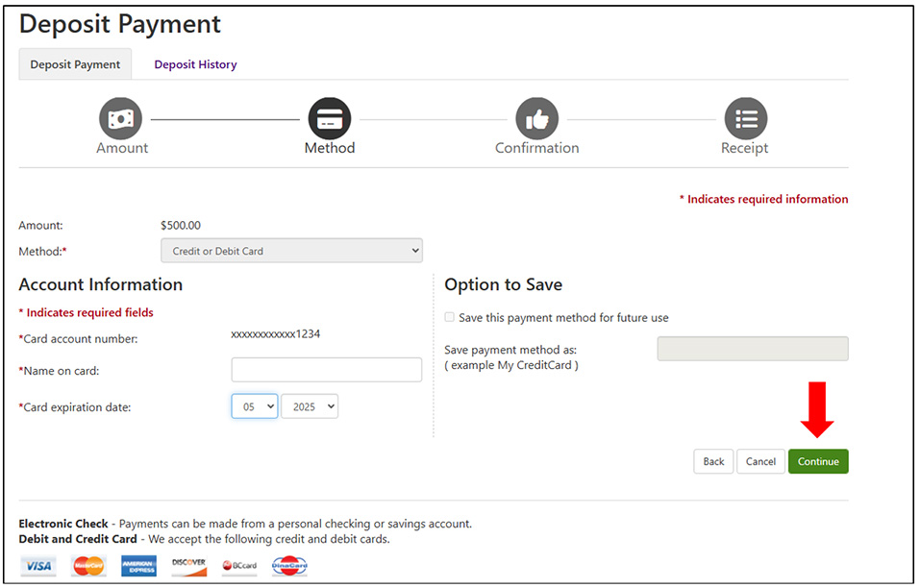Open the expiration month dropdown

point(255,406)
